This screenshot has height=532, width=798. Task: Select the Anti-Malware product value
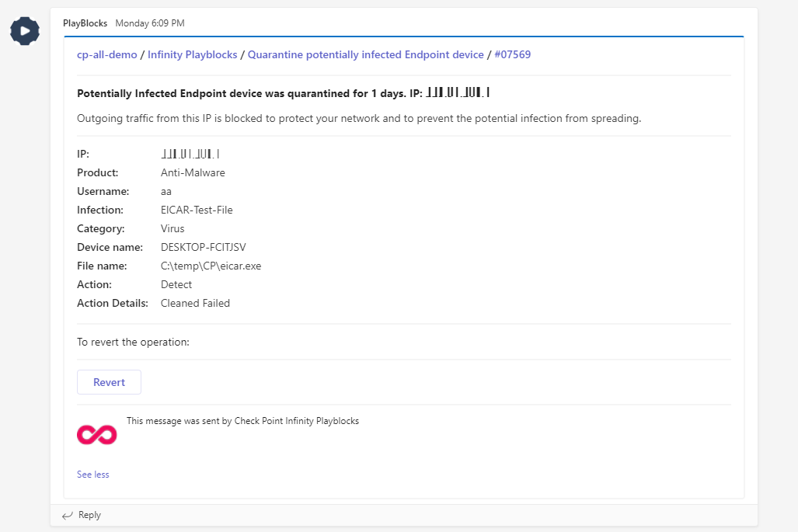(x=193, y=172)
